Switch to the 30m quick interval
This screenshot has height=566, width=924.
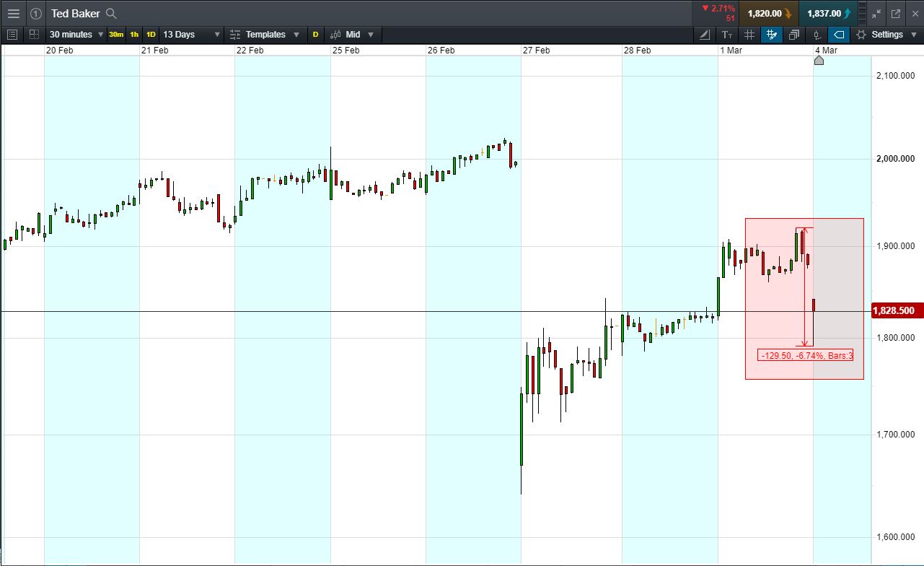116,34
